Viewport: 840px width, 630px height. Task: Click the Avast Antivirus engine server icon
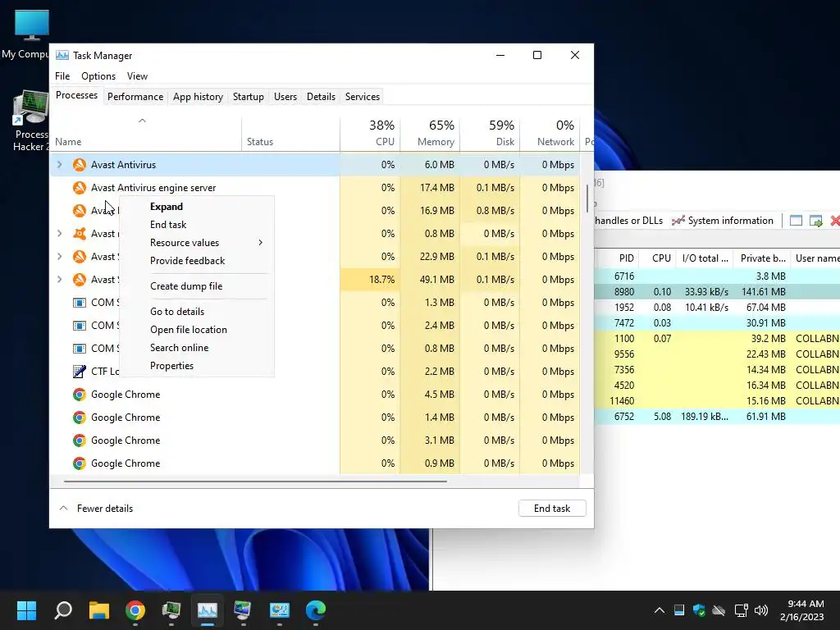pyautogui.click(x=80, y=188)
